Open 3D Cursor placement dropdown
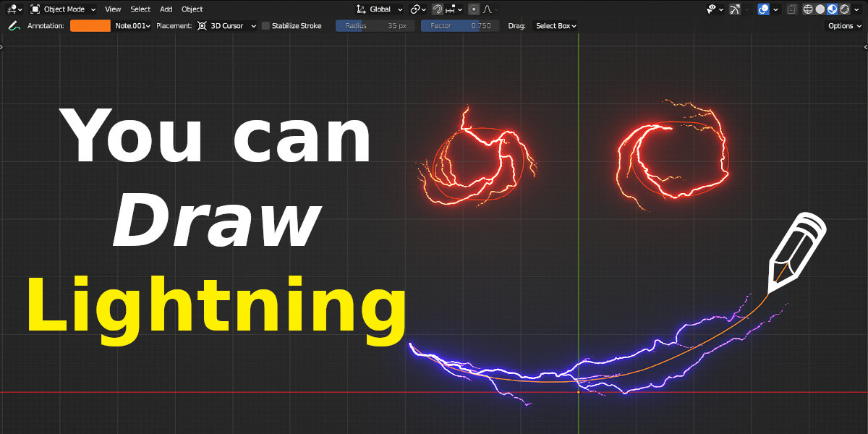The image size is (868, 434). (x=227, y=25)
